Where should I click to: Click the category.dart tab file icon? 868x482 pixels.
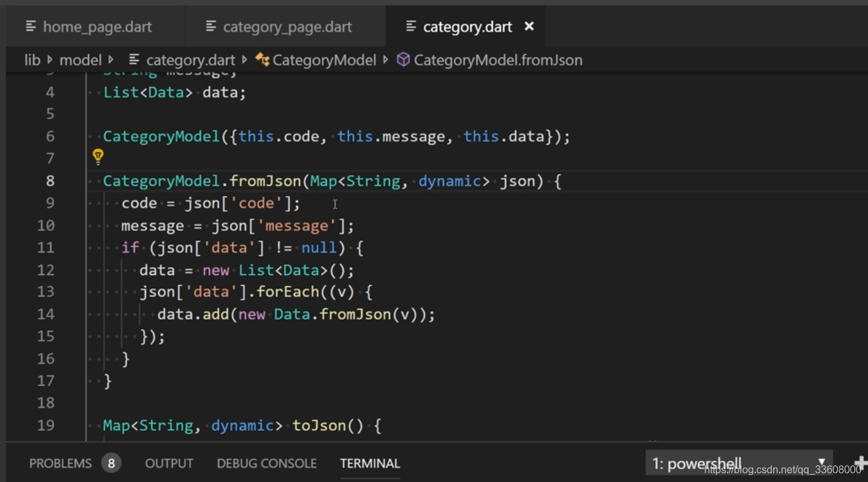[411, 26]
